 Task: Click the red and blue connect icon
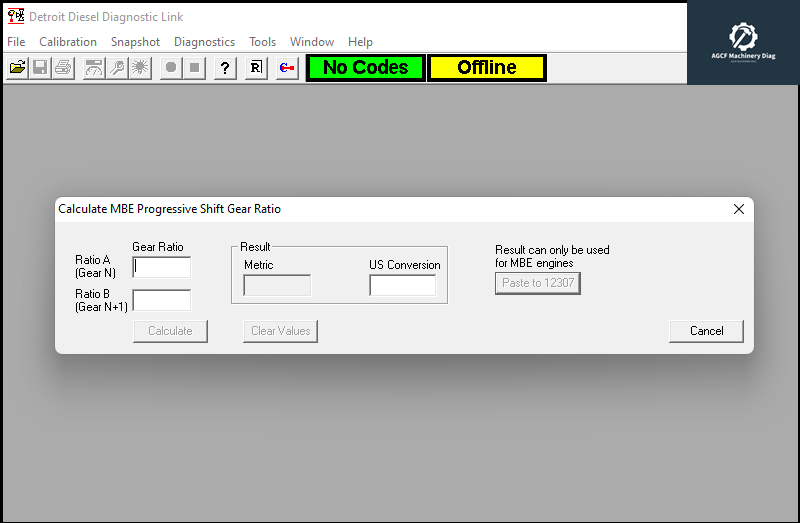pyautogui.click(x=287, y=68)
